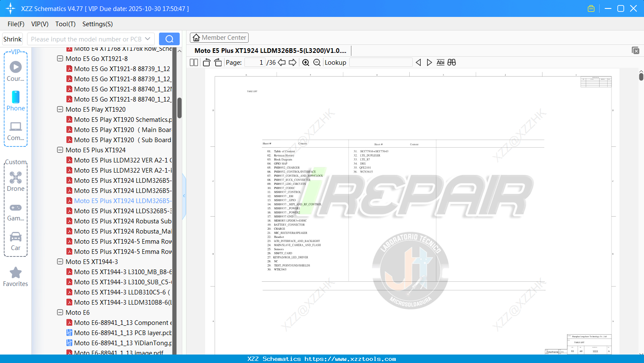
Task: Select the Game console category
Action: click(x=16, y=212)
